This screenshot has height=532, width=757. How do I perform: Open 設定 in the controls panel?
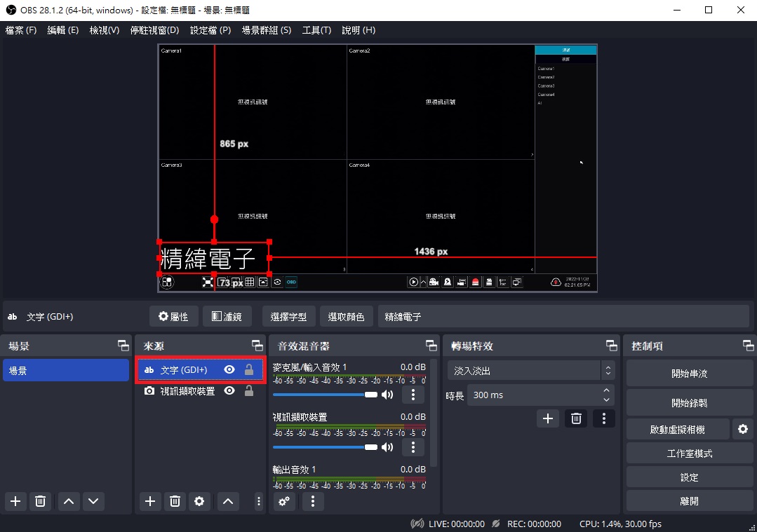(690, 477)
